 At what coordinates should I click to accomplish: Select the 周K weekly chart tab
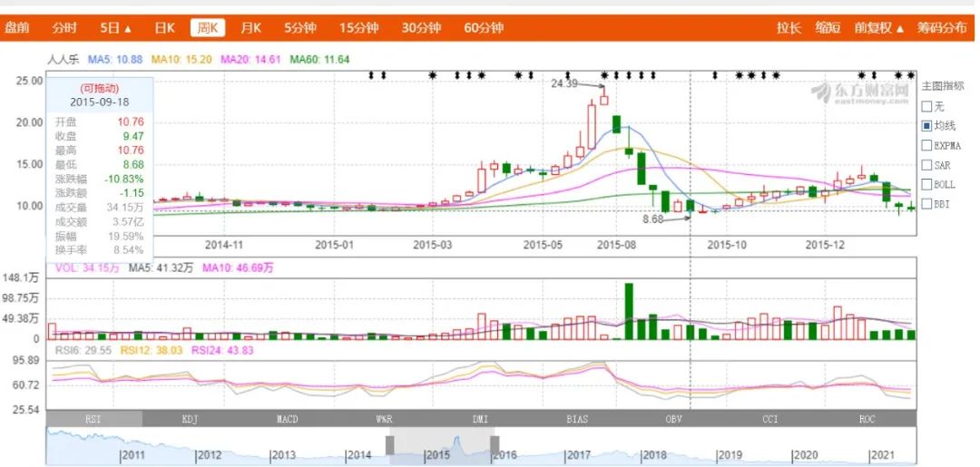[x=208, y=28]
